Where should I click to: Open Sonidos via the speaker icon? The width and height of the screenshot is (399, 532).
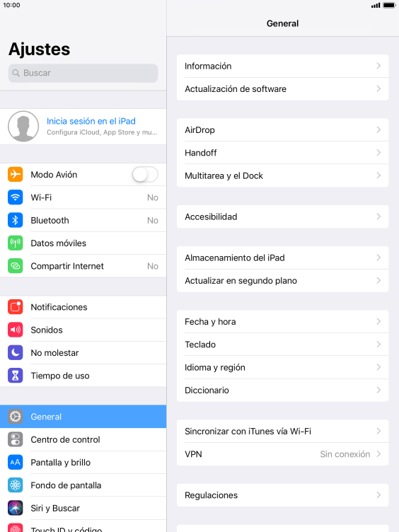pyautogui.click(x=16, y=330)
